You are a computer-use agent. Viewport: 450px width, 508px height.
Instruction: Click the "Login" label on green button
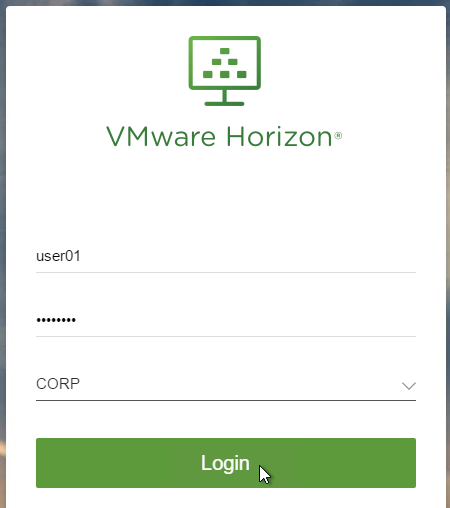(225, 463)
